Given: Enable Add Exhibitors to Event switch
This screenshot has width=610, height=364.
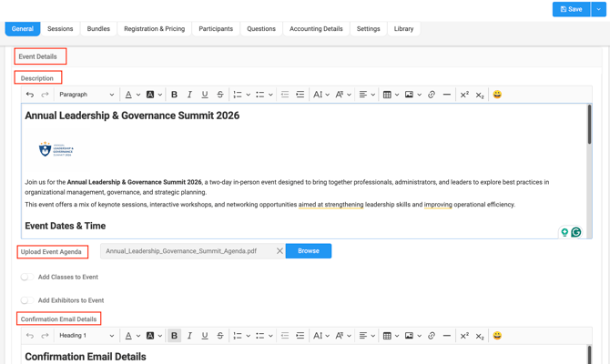Looking at the screenshot, I should pyautogui.click(x=26, y=300).
